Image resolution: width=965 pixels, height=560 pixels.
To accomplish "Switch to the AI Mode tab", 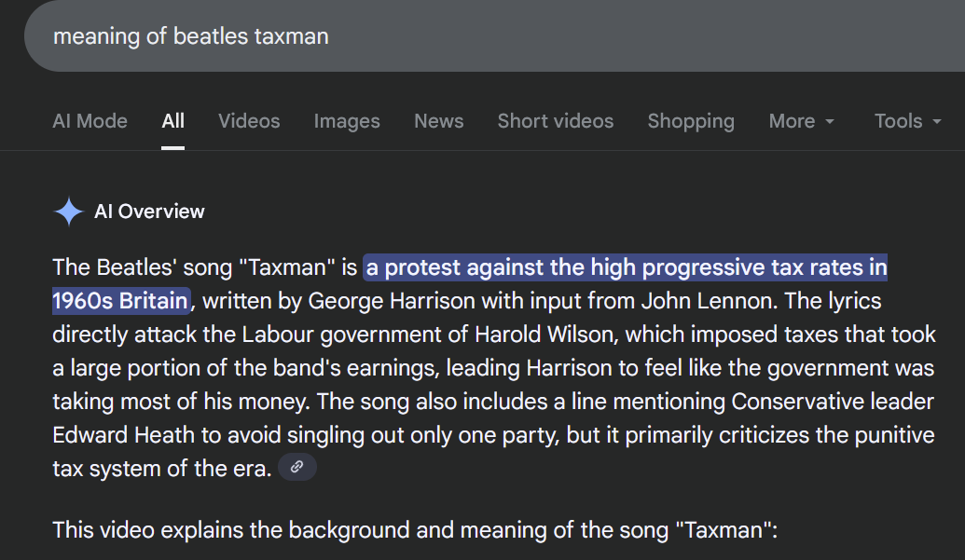I will tap(90, 121).
